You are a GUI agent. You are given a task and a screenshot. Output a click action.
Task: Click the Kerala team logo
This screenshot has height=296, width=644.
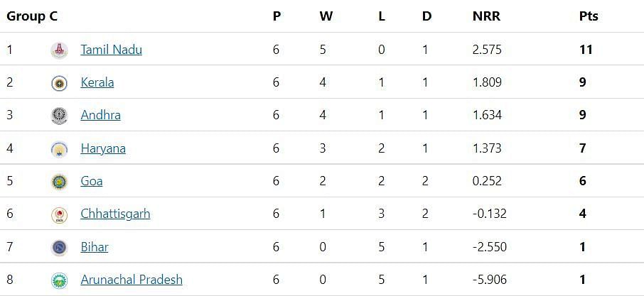(x=59, y=83)
